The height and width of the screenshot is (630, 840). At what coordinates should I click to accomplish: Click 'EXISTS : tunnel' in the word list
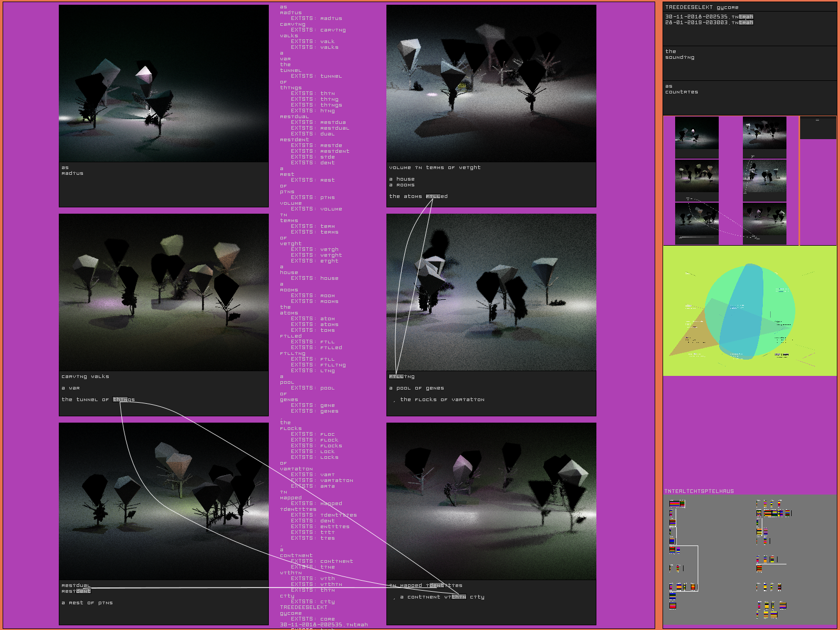(x=316, y=76)
